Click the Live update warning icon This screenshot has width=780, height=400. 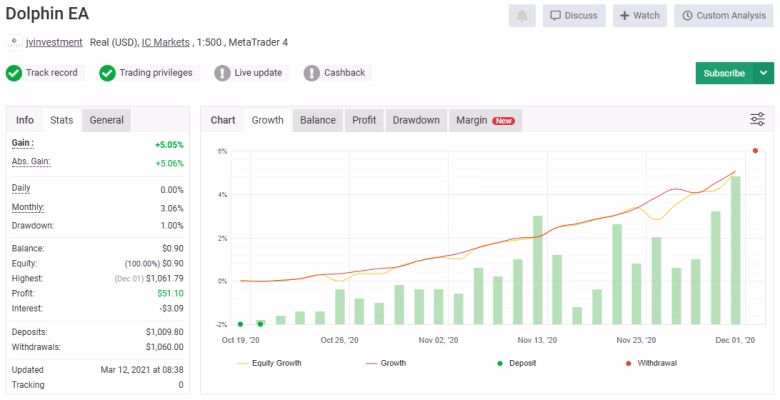point(220,73)
